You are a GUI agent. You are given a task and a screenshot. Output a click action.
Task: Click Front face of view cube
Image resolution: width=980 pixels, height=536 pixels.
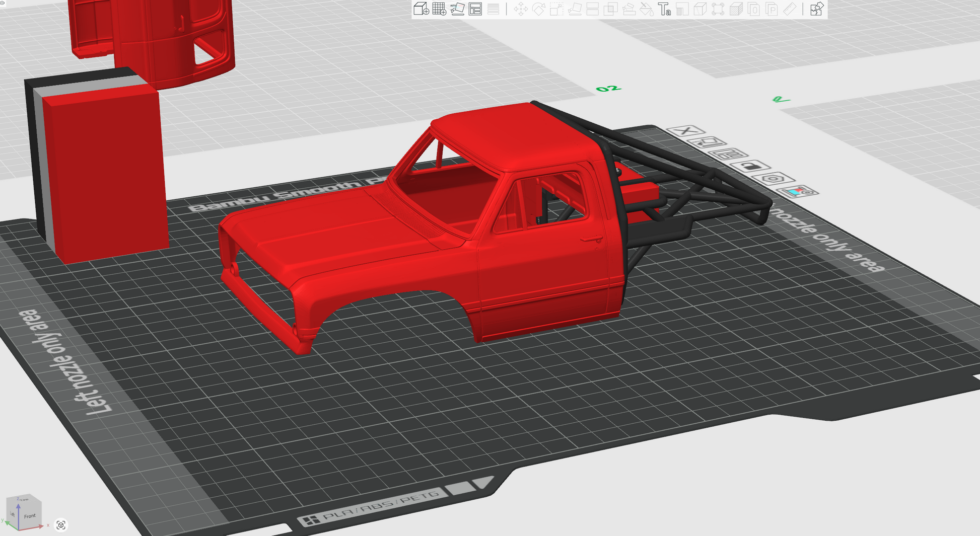tap(29, 516)
